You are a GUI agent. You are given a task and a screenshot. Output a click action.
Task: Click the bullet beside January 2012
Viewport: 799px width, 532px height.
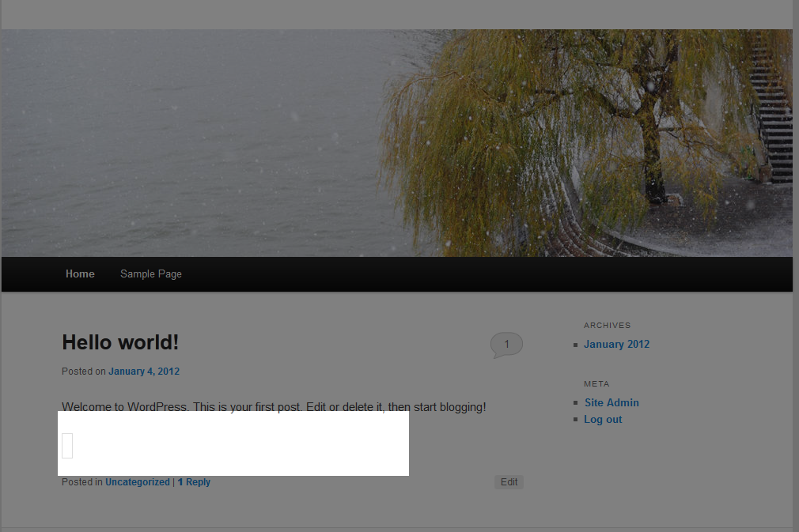tap(575, 345)
